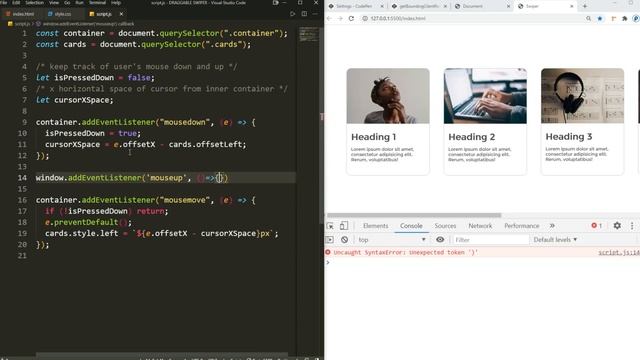Place cursor on line 14 mouseup listener

tap(132, 178)
